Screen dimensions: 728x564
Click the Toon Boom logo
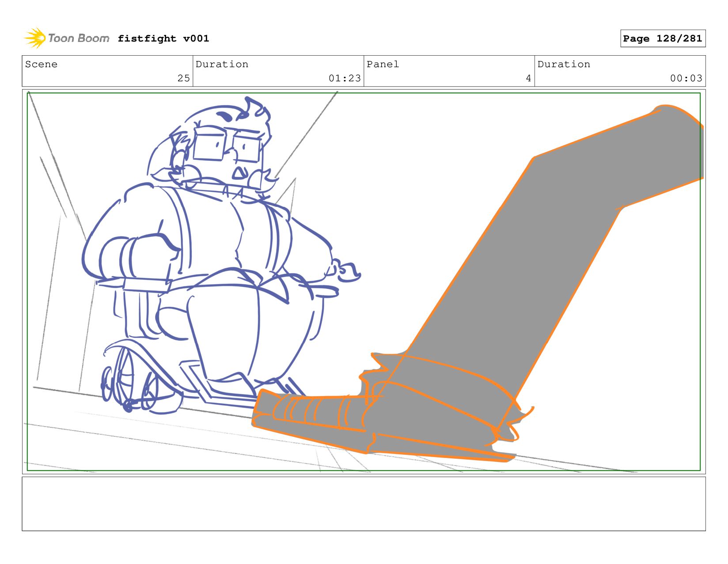pos(66,38)
